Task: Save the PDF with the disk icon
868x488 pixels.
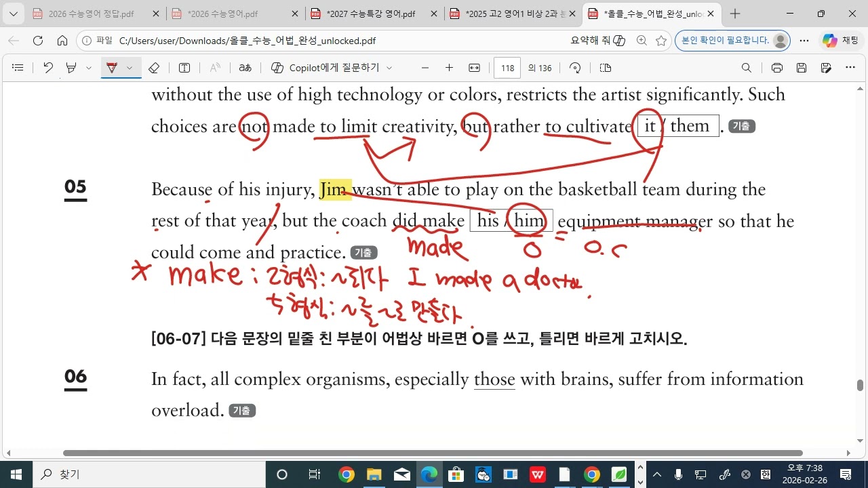Action: pos(802,68)
